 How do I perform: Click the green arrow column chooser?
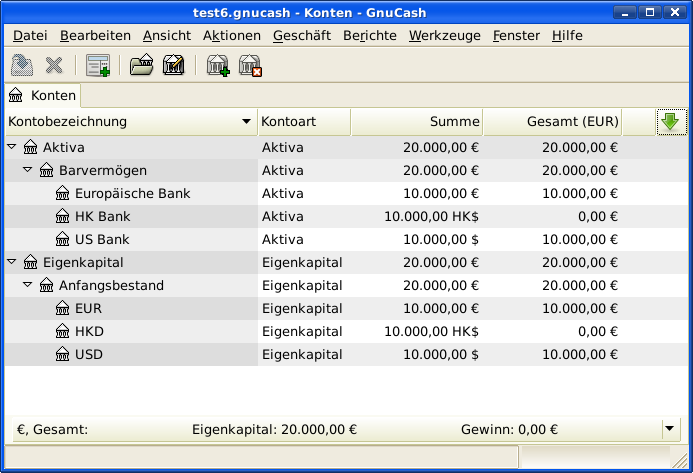coord(669,122)
